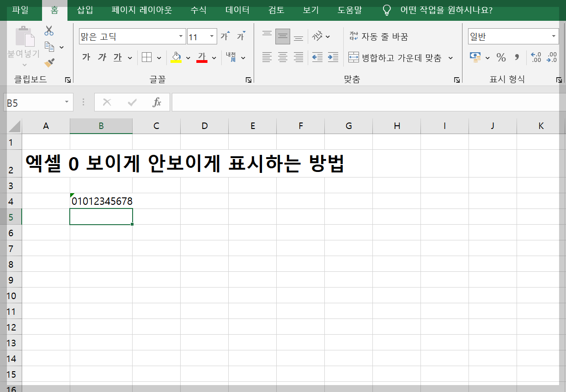The width and height of the screenshot is (566, 392).
Task: Apply comma style icon
Action: pyautogui.click(x=517, y=57)
